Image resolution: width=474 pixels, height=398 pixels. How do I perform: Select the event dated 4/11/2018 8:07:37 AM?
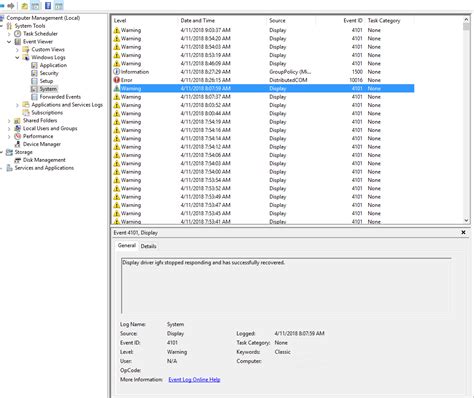[x=263, y=97]
